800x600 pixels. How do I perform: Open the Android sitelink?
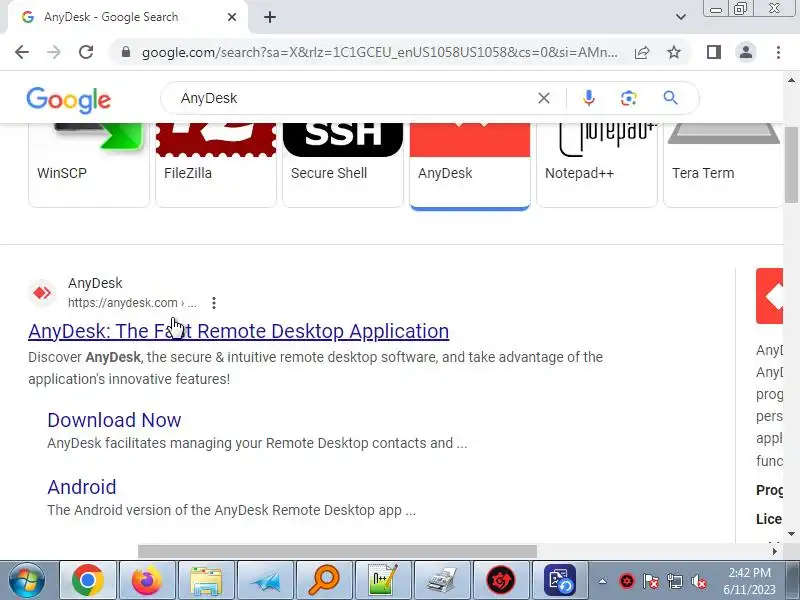pos(82,487)
